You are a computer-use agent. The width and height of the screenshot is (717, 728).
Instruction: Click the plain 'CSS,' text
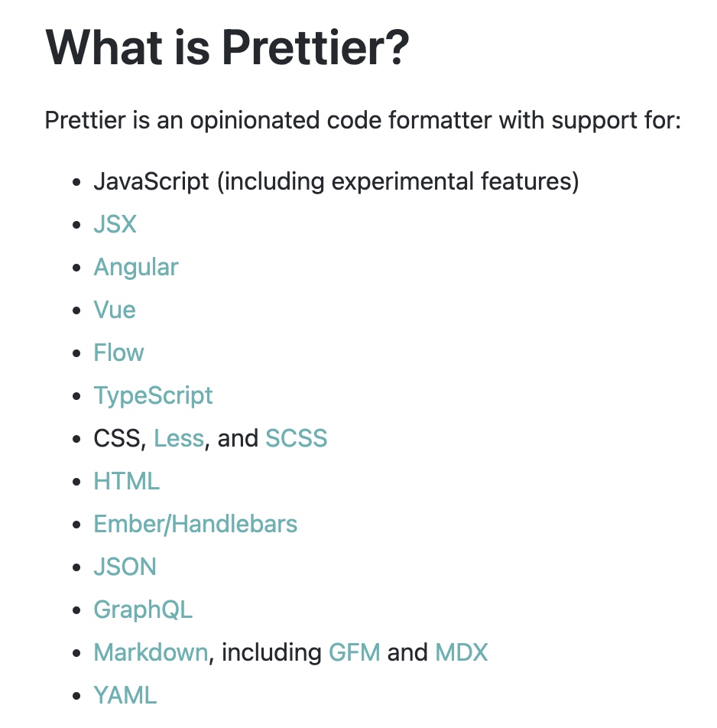pos(120,439)
